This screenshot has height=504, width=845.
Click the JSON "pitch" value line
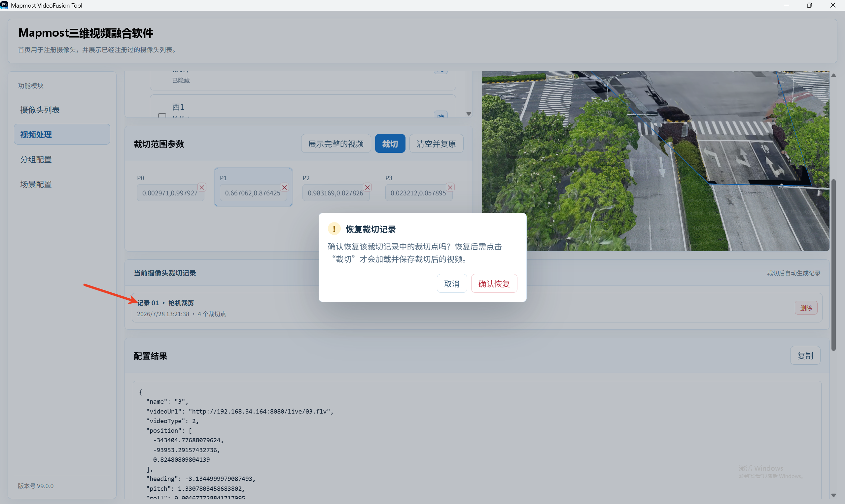point(196,488)
